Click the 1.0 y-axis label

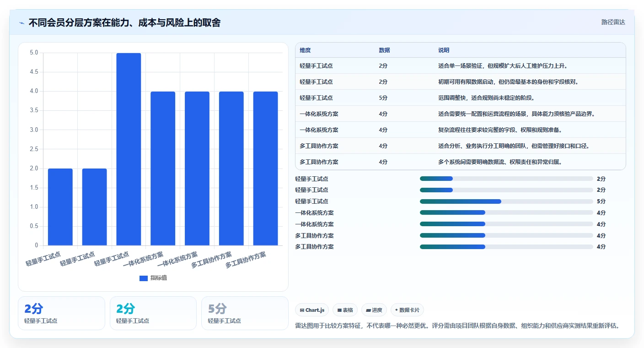coord(34,207)
